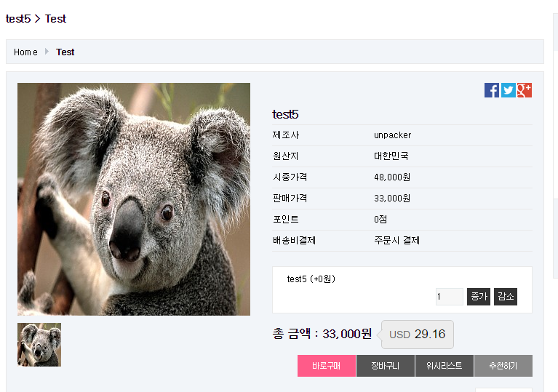
Task: Click the test5 product title
Action: pyautogui.click(x=285, y=114)
